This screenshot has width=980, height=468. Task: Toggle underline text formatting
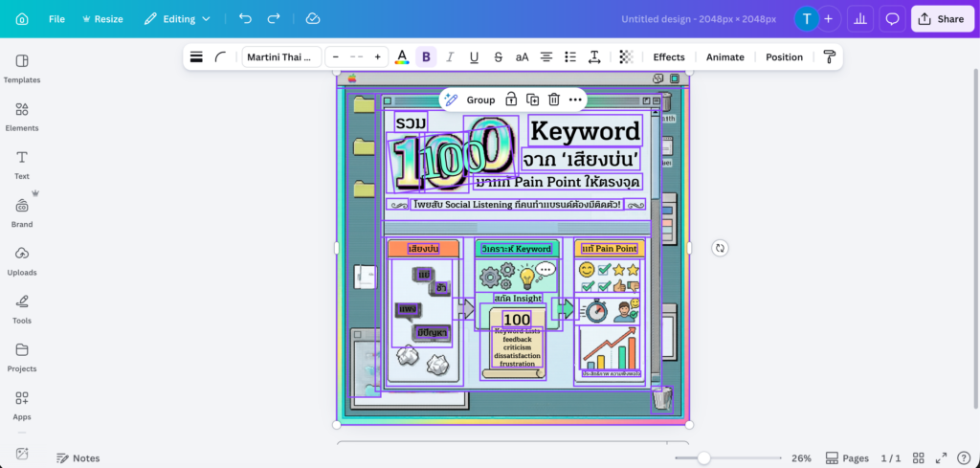pyautogui.click(x=474, y=57)
